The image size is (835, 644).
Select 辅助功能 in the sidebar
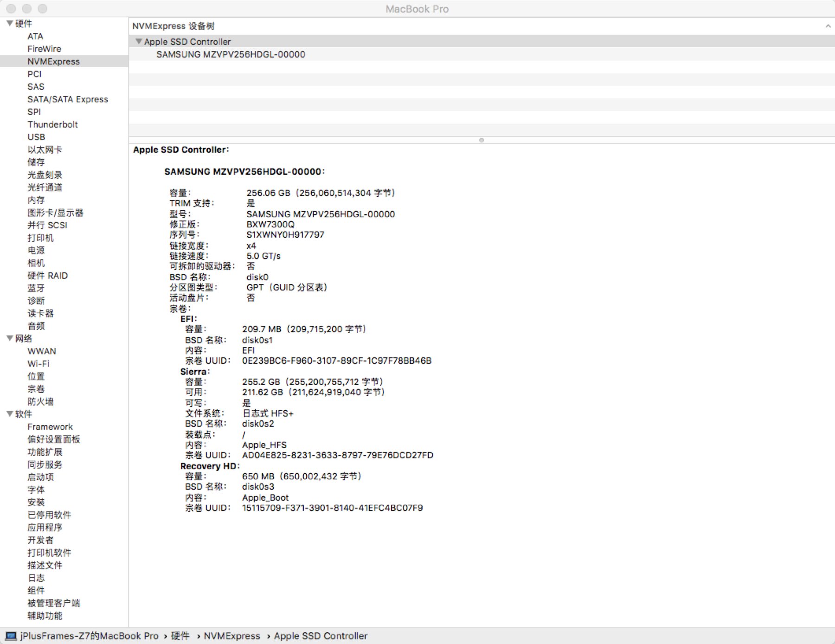point(45,616)
